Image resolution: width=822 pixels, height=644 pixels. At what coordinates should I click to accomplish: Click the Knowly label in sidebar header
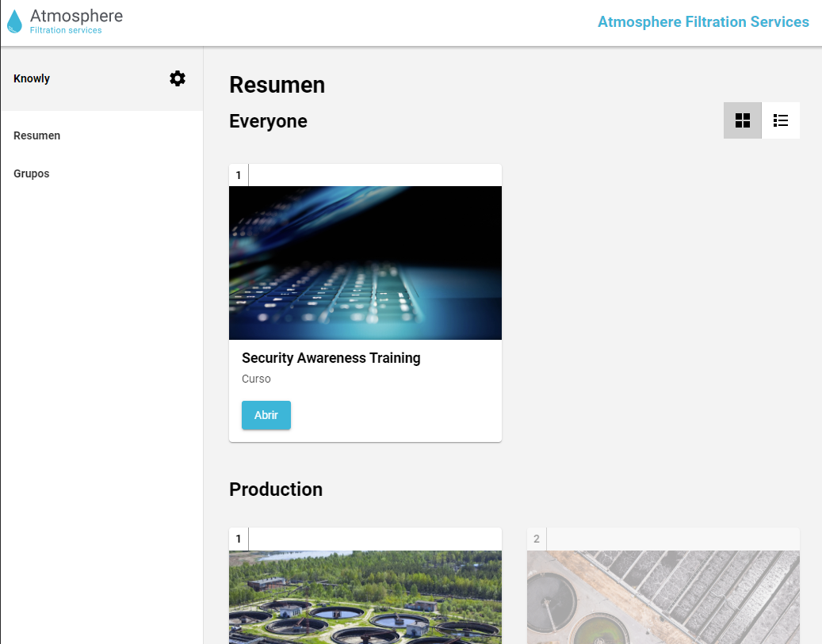click(32, 78)
